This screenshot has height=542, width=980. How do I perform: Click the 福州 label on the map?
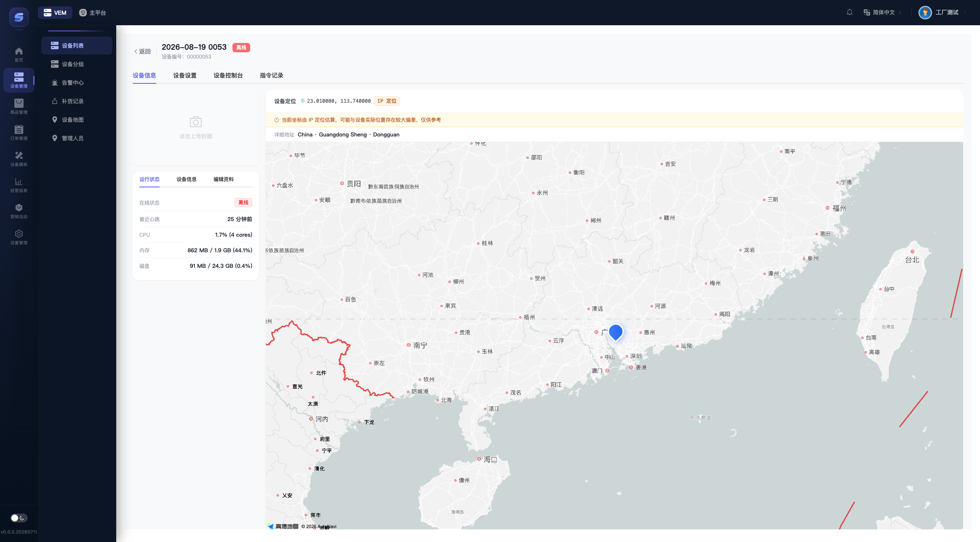click(839, 208)
